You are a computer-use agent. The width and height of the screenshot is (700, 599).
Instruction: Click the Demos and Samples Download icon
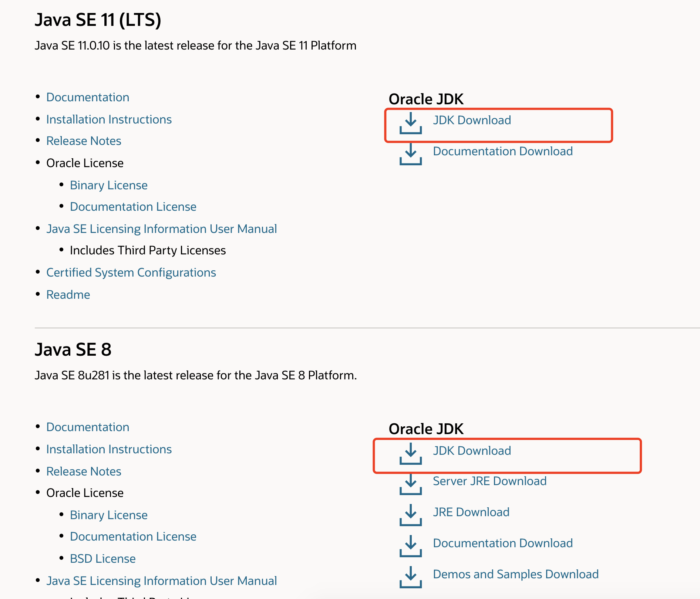click(410, 577)
